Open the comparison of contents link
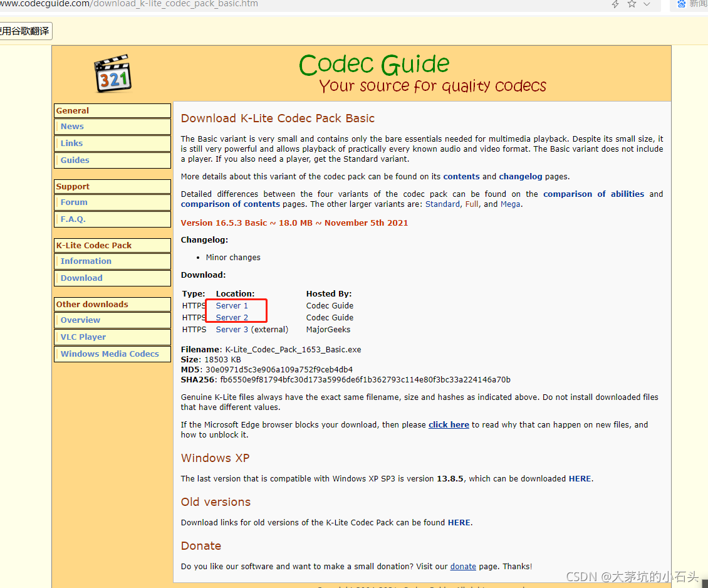 point(231,204)
